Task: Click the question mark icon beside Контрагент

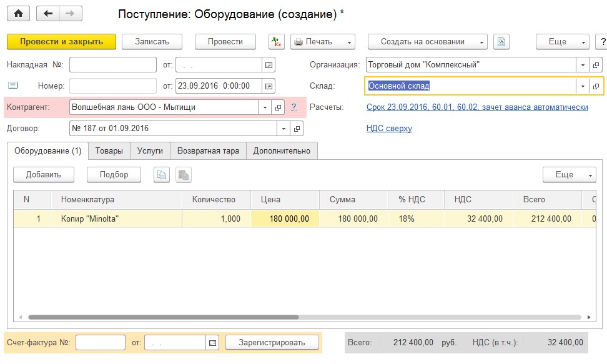Action: [x=294, y=107]
